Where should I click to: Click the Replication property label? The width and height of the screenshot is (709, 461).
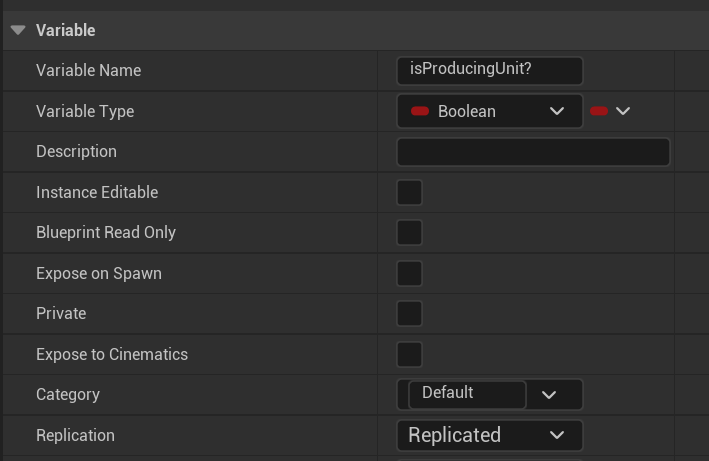75,435
